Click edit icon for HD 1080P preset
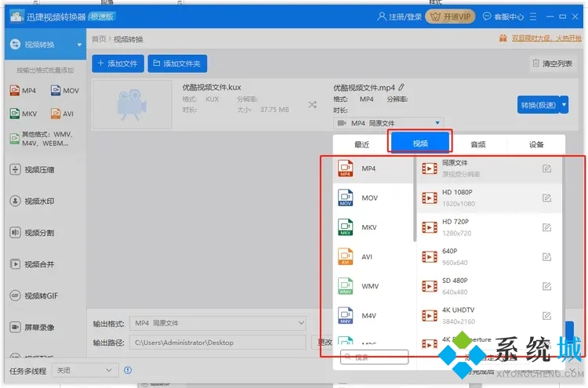This screenshot has width=588, height=388. 546,198
